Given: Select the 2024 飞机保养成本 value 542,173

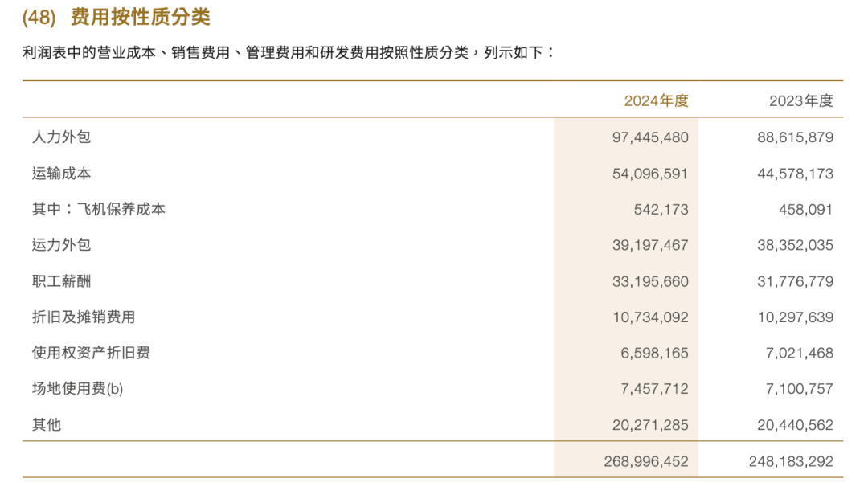Looking at the screenshot, I should point(661,210).
